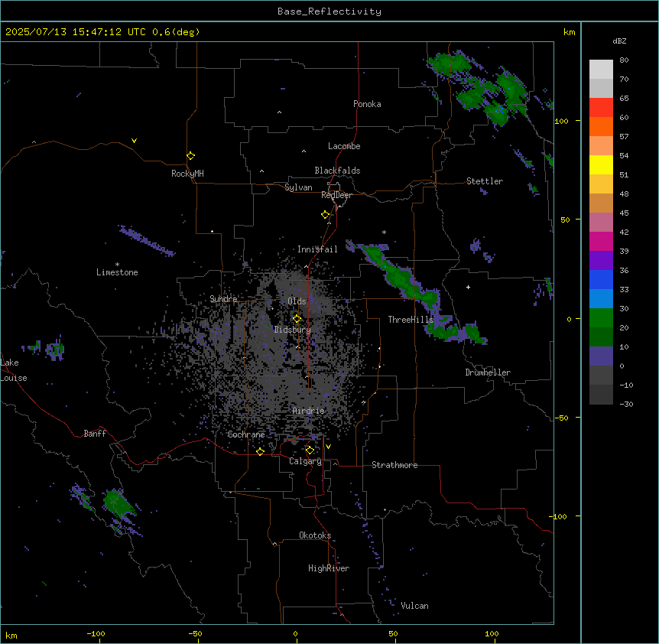
Task: Click the Limestone label
Action: (x=117, y=272)
